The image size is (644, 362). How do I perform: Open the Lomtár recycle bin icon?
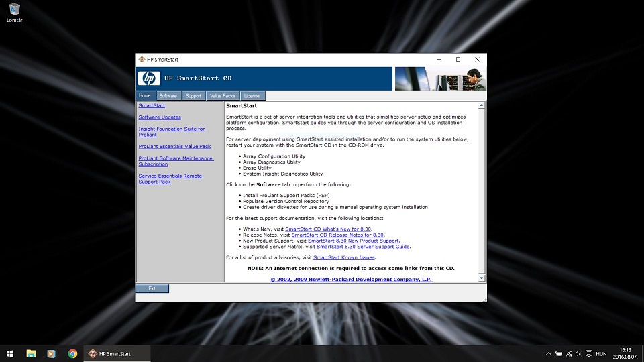coord(14,13)
